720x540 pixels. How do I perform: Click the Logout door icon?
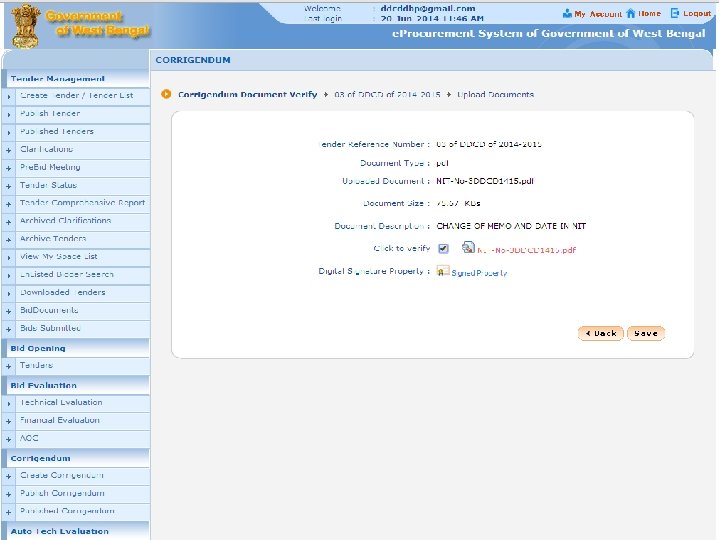pyautogui.click(x=675, y=13)
